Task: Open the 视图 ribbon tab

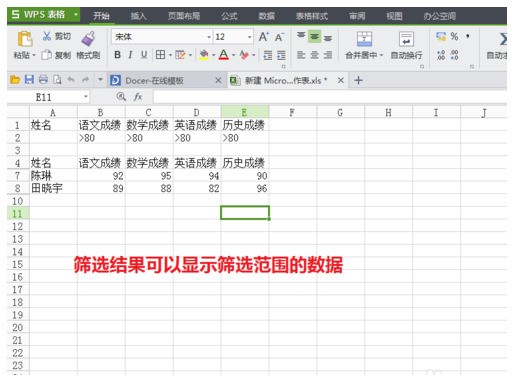Action: [x=394, y=16]
